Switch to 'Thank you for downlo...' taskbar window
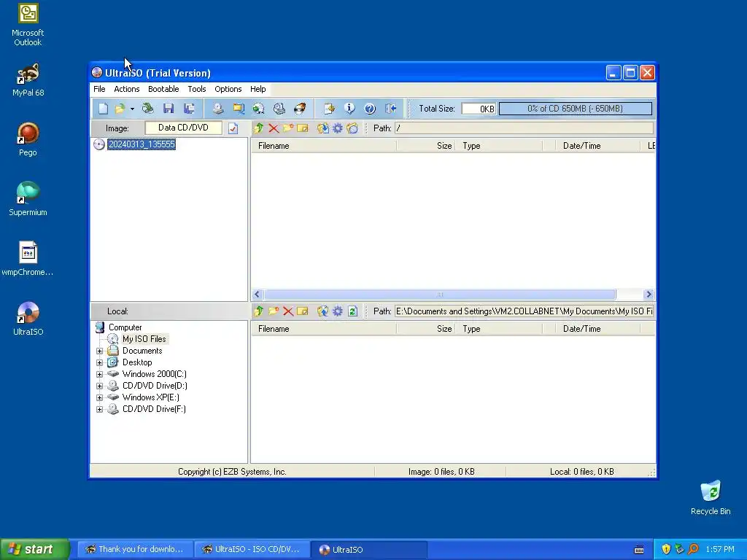Screen dimensions: 747x560 pos(135,549)
